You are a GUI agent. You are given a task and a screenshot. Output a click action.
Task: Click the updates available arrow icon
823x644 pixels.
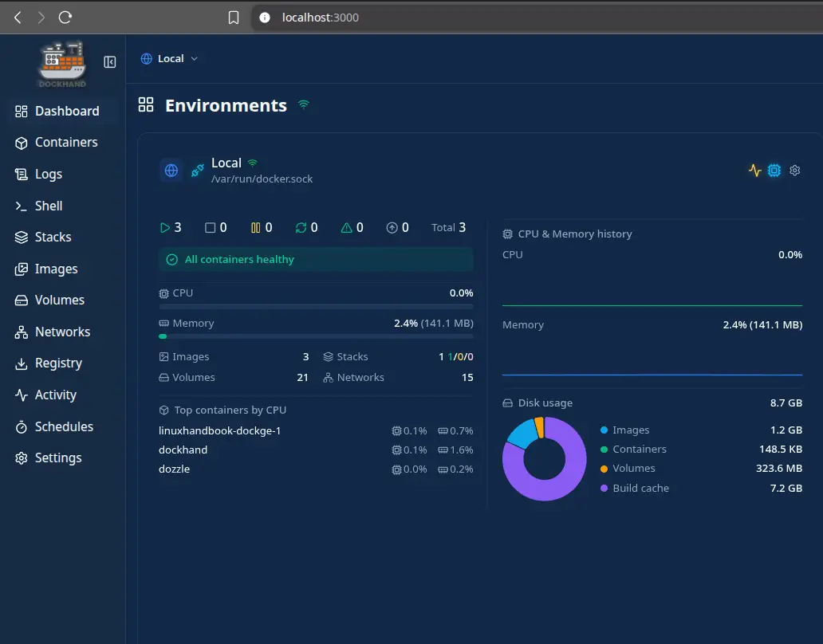(390, 227)
